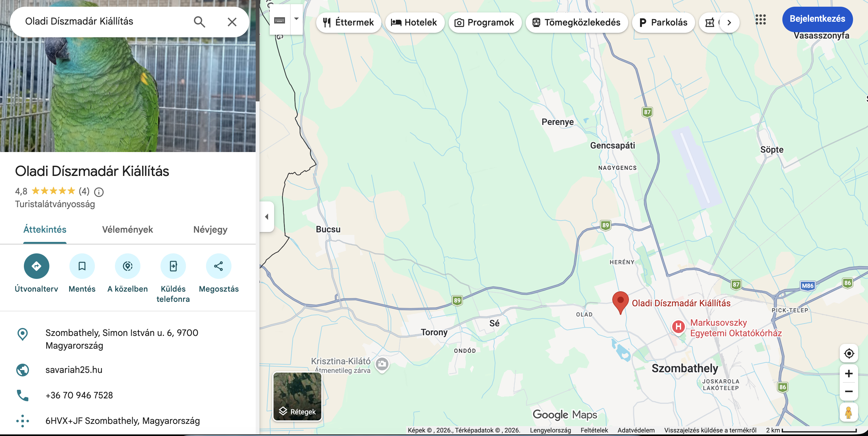Zoom in the map
Viewport: 868px width, 436px height.
[849, 373]
